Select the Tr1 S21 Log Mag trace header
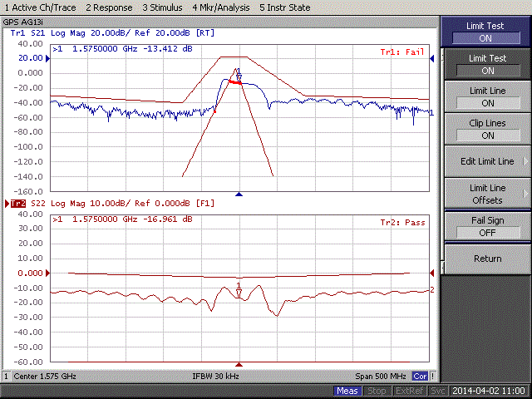This screenshot has width=532, height=399. (x=112, y=33)
